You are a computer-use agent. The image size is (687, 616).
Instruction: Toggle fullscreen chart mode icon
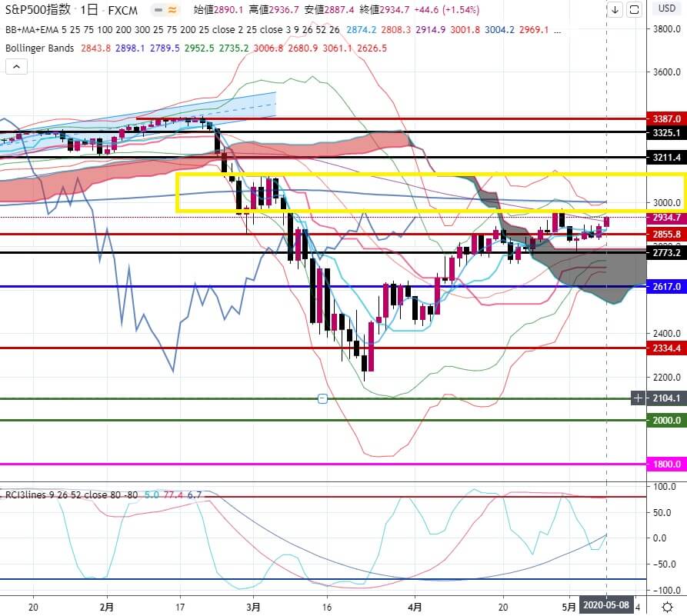coord(634,10)
